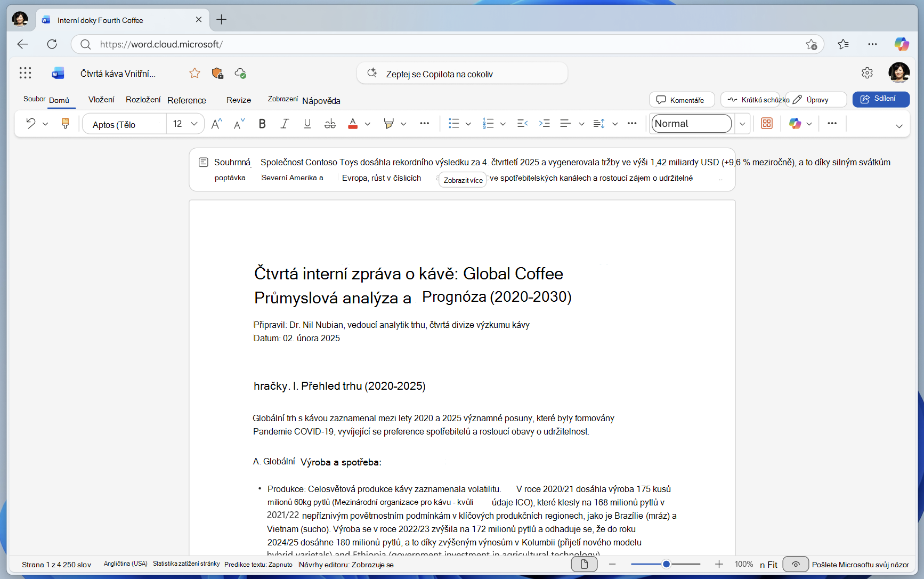Expand bullet style dropdown
The image size is (924, 579).
(468, 124)
